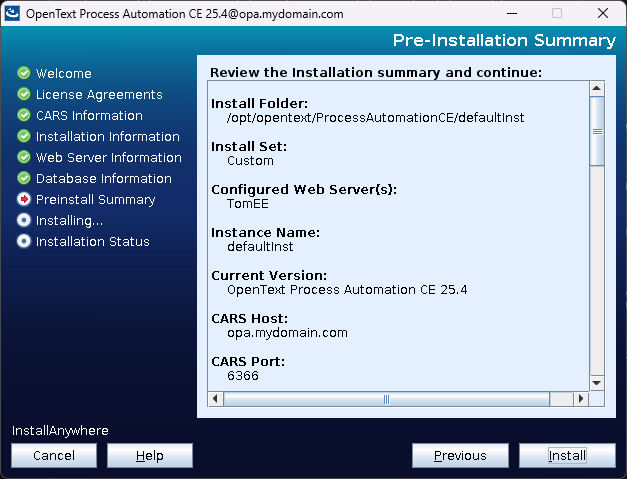Go back with the Previous button
The width and height of the screenshot is (627, 479).
click(x=460, y=455)
